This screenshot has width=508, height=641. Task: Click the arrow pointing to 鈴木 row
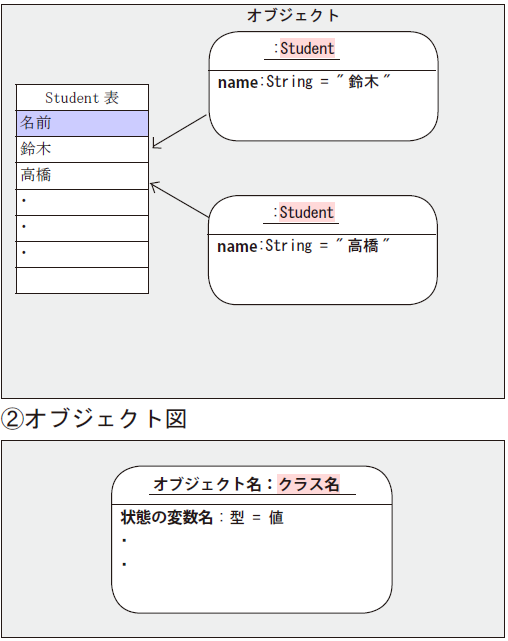179,132
